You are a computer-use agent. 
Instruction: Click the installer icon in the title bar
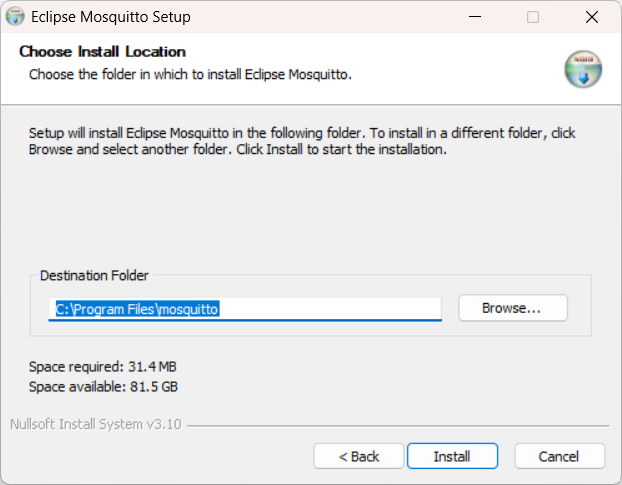click(x=15, y=17)
